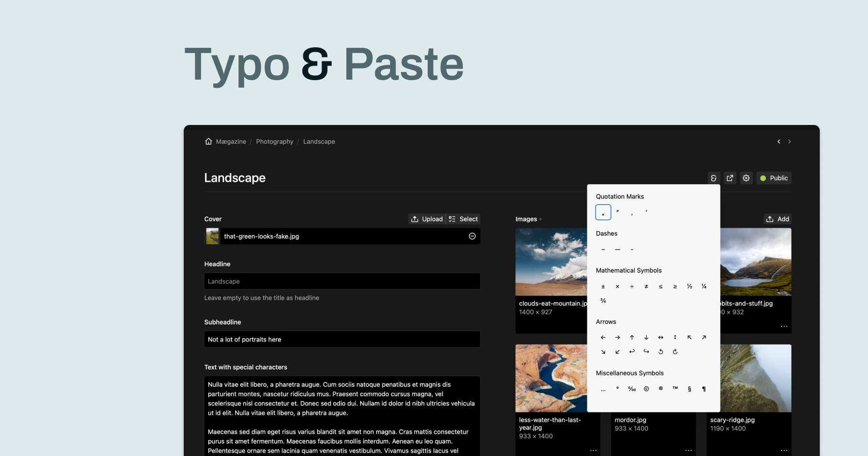Open page in new window icon
This screenshot has width=868, height=456.
(730, 178)
